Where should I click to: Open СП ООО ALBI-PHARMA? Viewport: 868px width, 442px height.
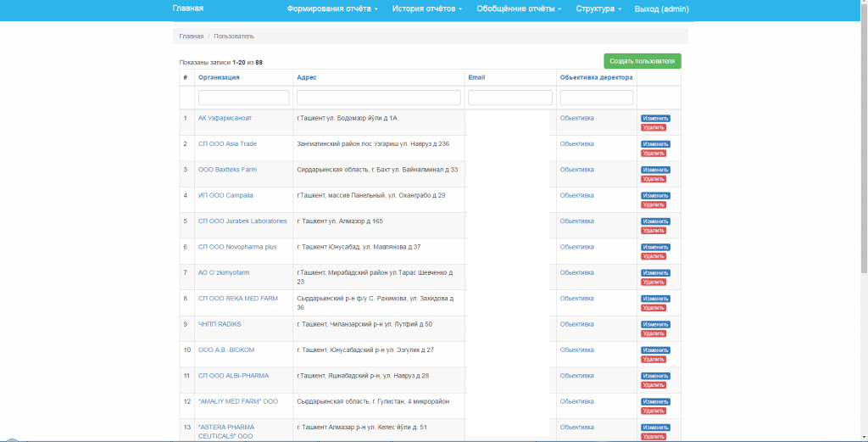coord(234,376)
